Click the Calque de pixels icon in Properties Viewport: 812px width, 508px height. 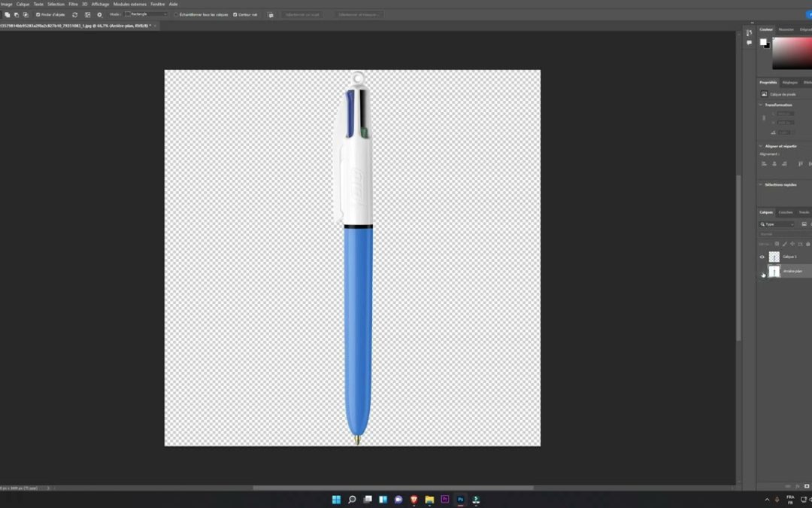(764, 94)
